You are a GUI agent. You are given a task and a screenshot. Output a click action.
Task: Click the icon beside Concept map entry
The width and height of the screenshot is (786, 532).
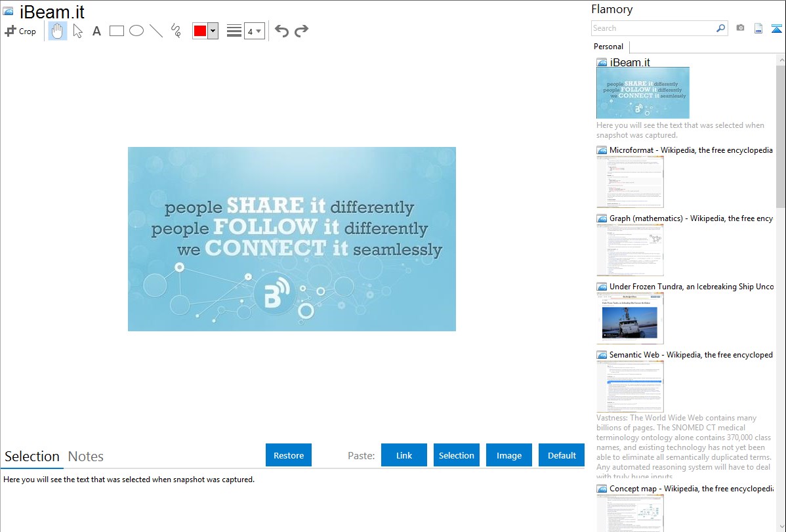pyautogui.click(x=602, y=488)
